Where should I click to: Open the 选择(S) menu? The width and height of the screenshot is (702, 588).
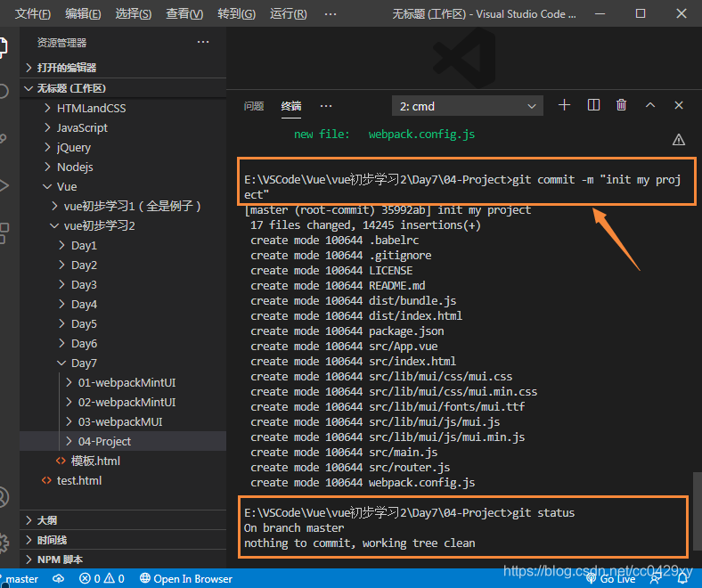[x=134, y=14]
